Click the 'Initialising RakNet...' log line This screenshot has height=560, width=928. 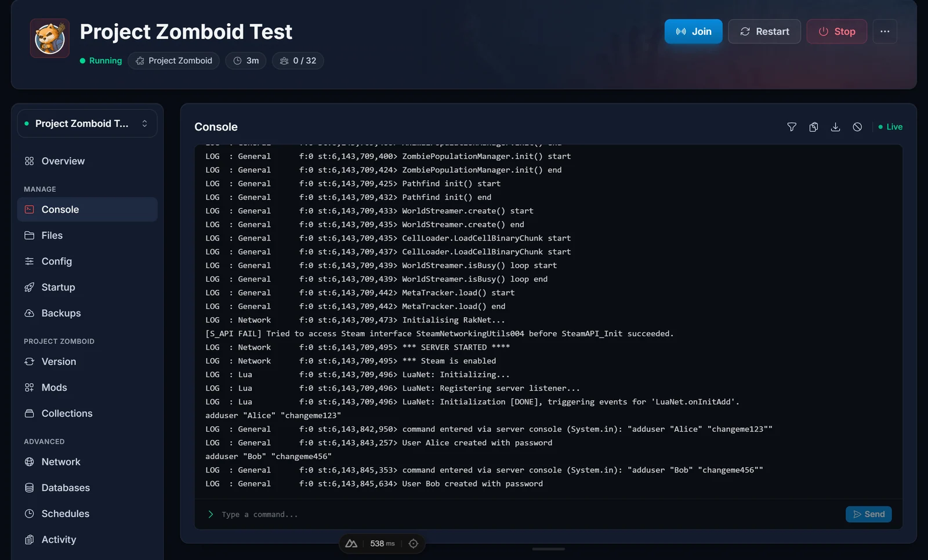[x=355, y=320]
